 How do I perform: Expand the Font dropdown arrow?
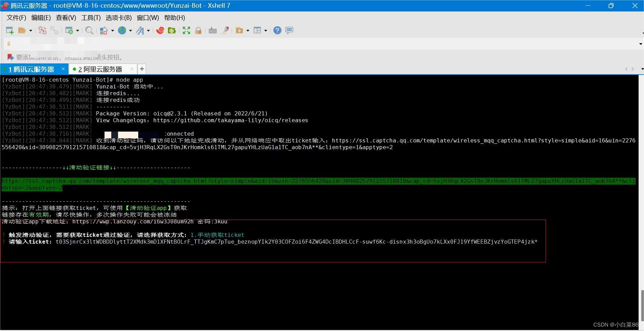[148, 30]
